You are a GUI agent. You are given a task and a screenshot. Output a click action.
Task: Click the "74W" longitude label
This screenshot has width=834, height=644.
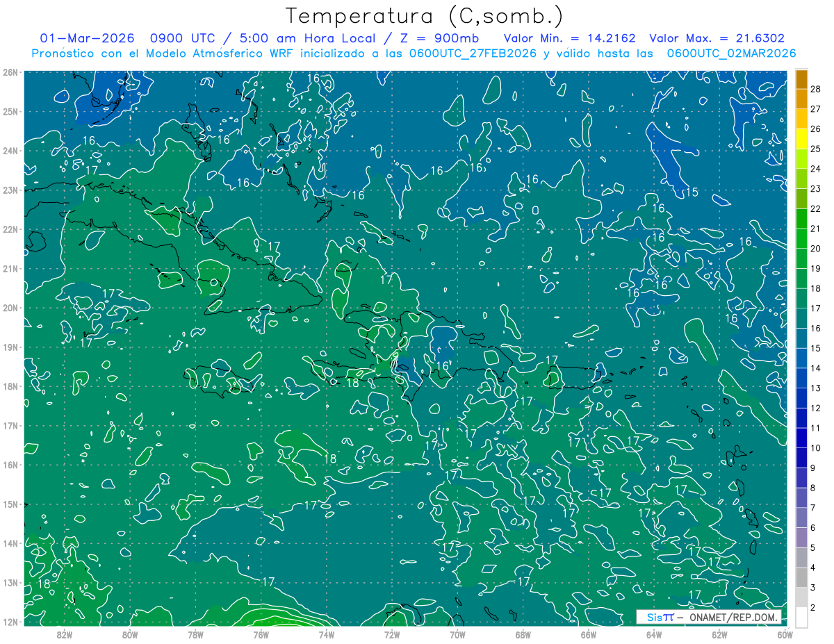tap(327, 634)
